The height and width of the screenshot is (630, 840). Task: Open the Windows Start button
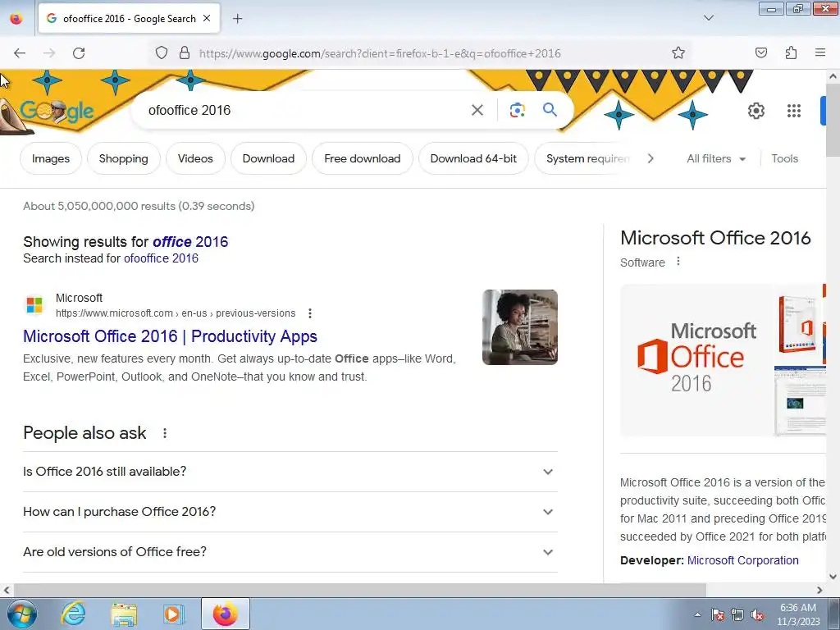(x=22, y=614)
